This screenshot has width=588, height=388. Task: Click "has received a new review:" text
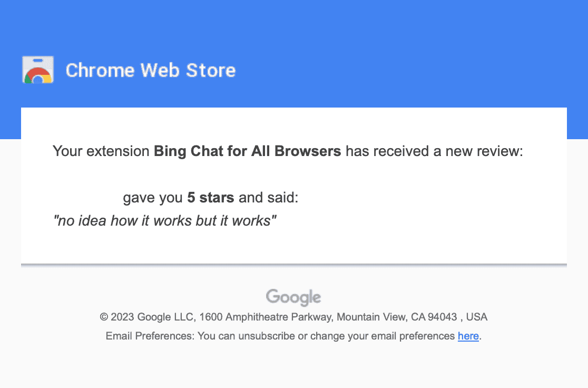click(x=434, y=152)
